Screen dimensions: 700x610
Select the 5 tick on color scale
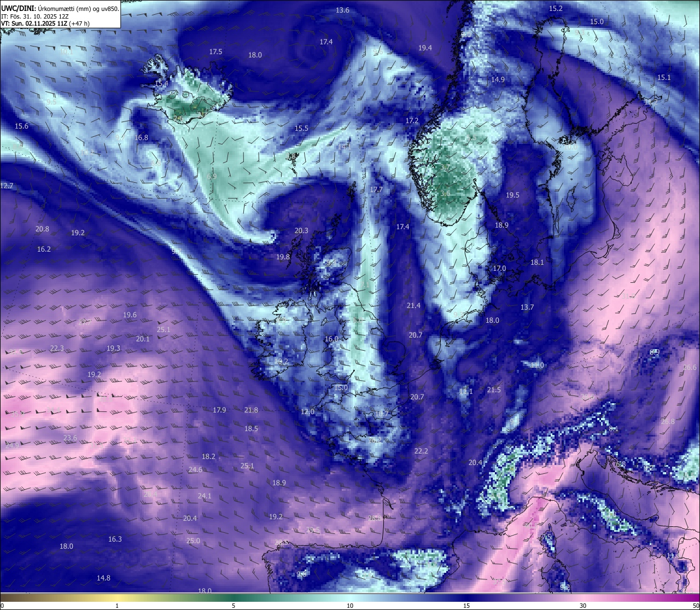234,606
